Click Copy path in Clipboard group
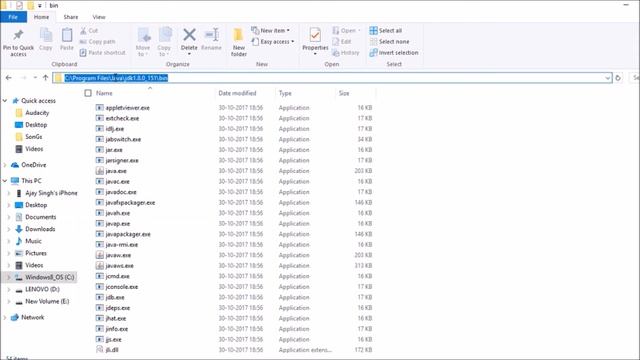 (x=98, y=42)
